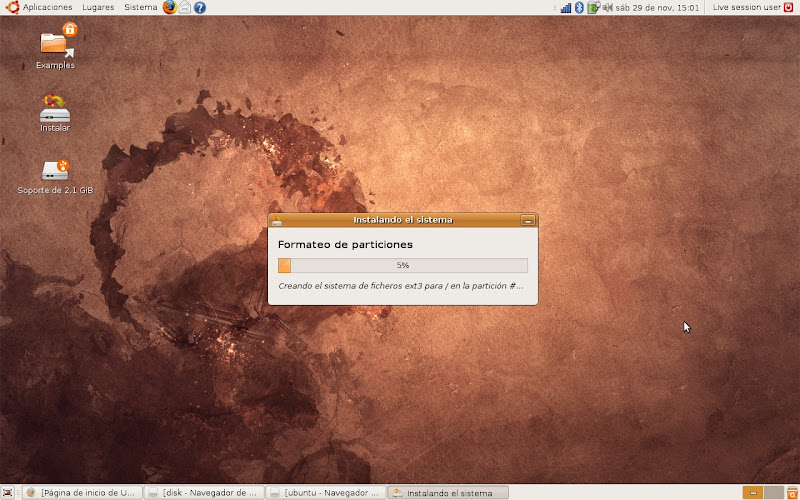Image resolution: width=800 pixels, height=500 pixels.
Task: Launch Firefox from the top panel
Action: click(x=170, y=7)
